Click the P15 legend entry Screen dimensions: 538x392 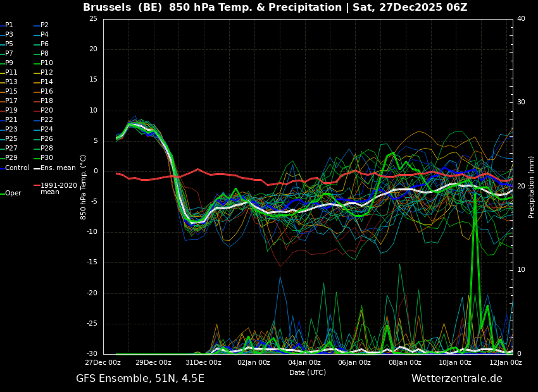(9, 92)
